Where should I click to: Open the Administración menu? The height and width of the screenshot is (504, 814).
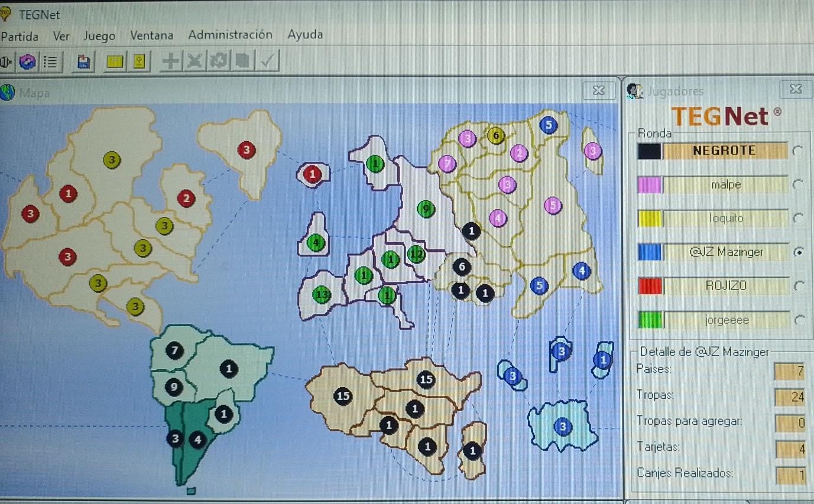click(230, 35)
